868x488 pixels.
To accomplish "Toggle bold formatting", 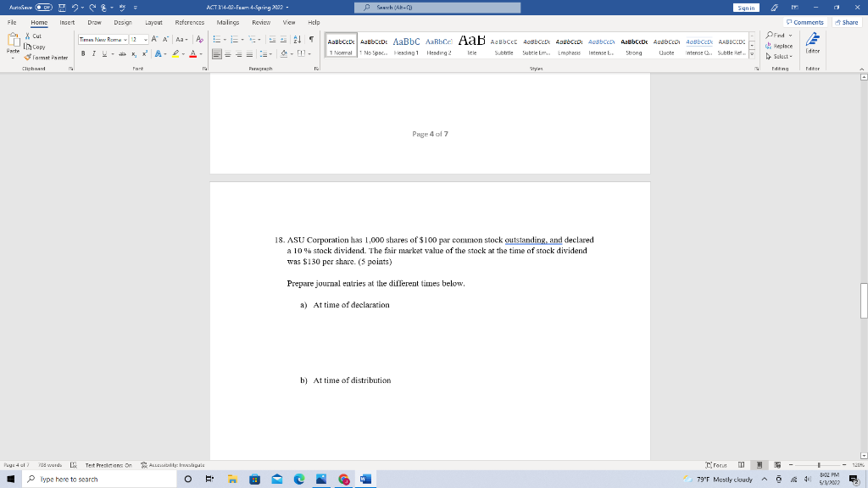I will tap(82, 53).
